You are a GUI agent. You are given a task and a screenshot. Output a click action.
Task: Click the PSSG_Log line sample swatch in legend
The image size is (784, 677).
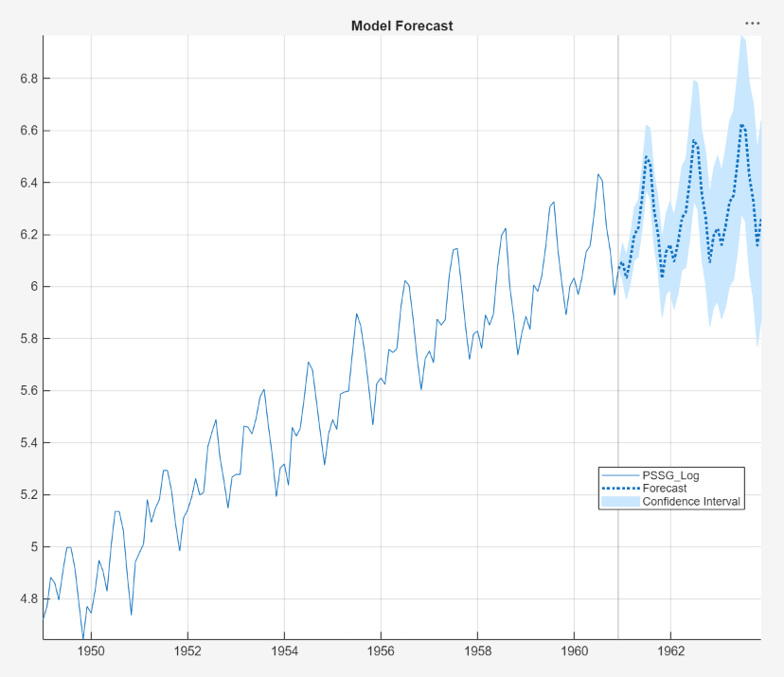pyautogui.click(x=620, y=475)
